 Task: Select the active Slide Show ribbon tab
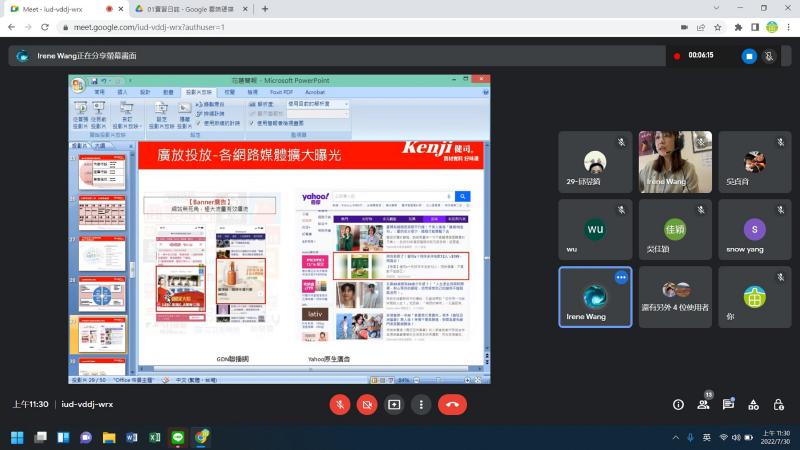[x=199, y=92]
